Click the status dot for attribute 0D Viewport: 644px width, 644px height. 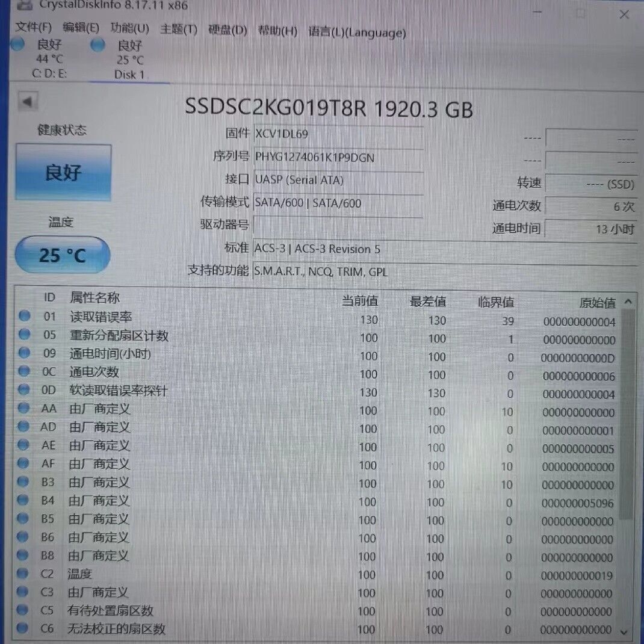pos(24,389)
